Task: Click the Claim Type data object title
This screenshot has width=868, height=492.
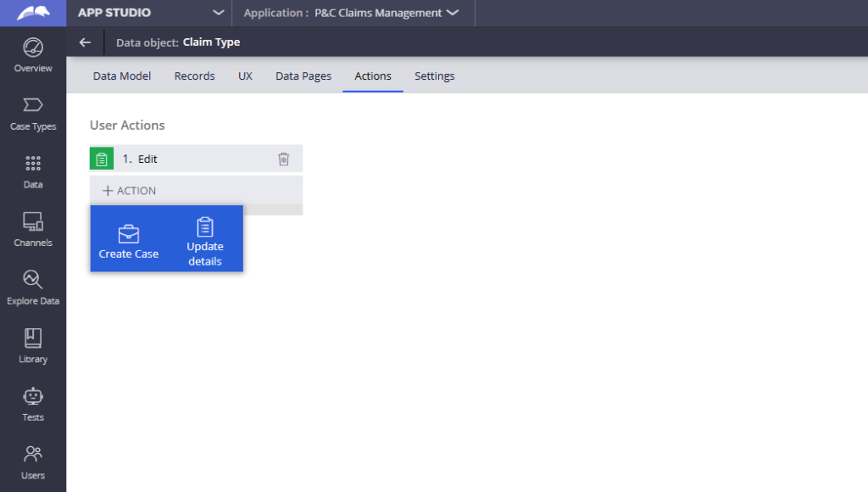Action: click(x=211, y=42)
